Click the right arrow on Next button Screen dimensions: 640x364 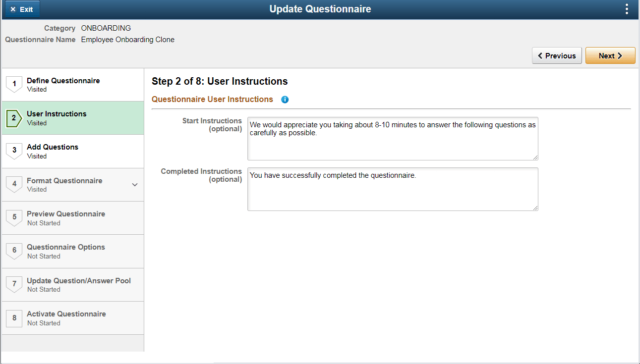(x=620, y=55)
